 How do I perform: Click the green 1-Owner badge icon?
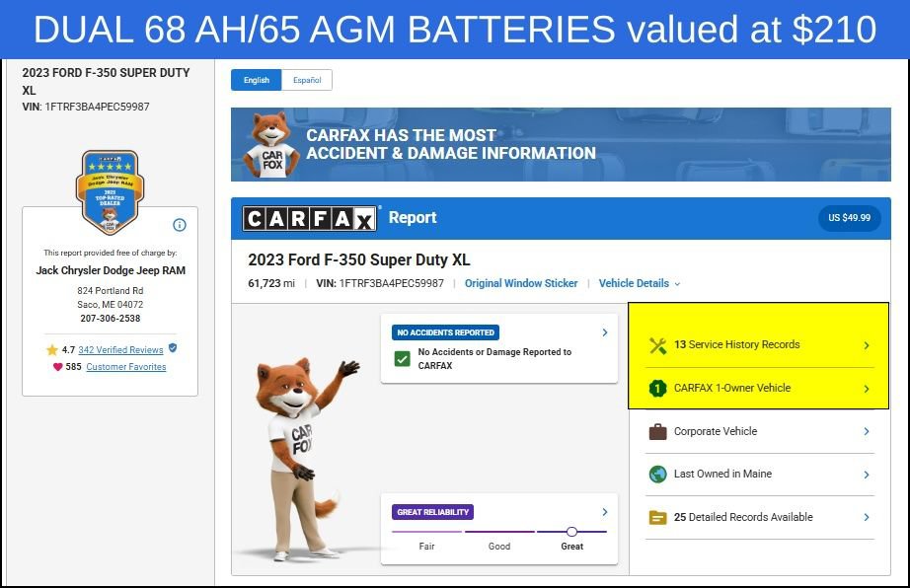click(x=657, y=388)
